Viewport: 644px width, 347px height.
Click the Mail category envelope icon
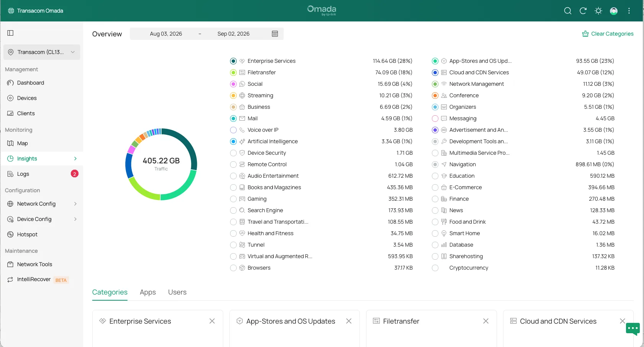click(x=242, y=118)
